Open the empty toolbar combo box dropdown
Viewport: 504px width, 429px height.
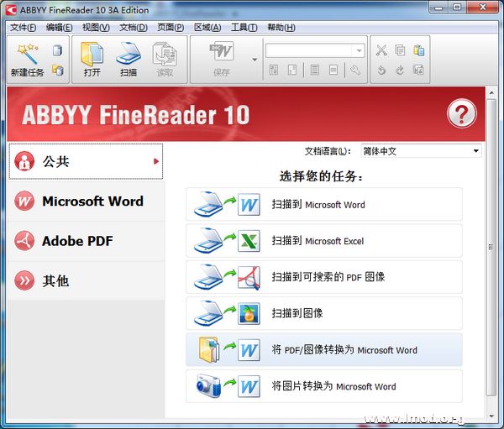pyautogui.click(x=360, y=51)
